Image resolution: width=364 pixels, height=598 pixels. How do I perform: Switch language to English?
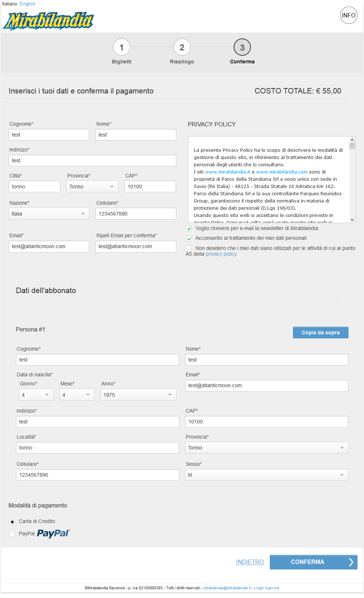click(x=28, y=4)
